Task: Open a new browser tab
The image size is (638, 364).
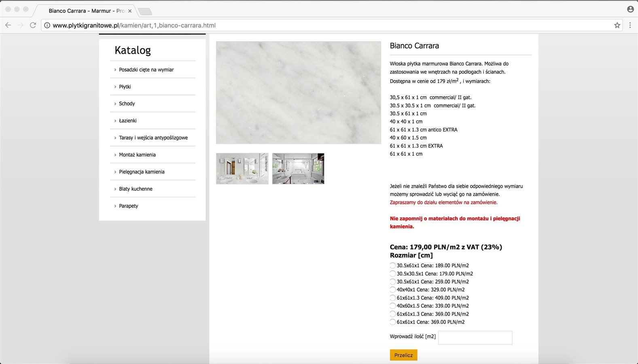Action: point(145,11)
